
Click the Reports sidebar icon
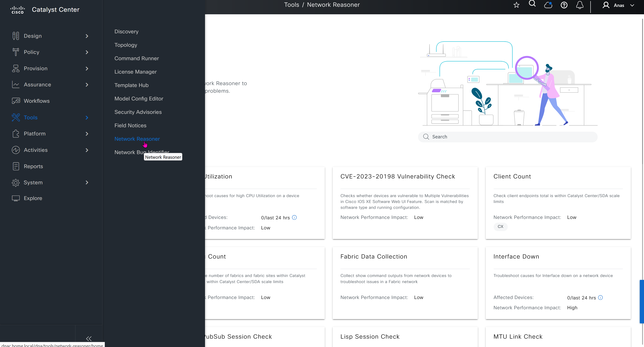[x=16, y=166]
